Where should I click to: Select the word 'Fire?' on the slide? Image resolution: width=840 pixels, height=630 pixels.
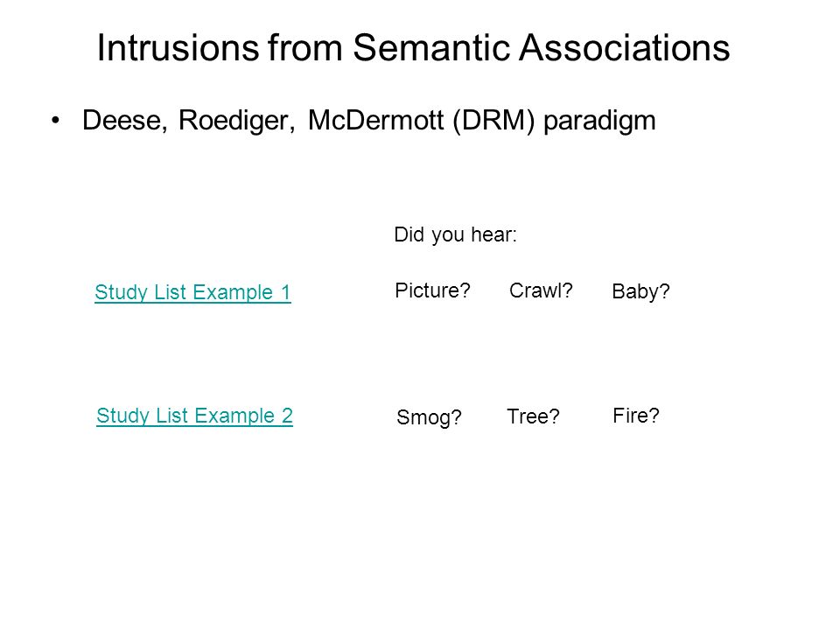point(636,415)
